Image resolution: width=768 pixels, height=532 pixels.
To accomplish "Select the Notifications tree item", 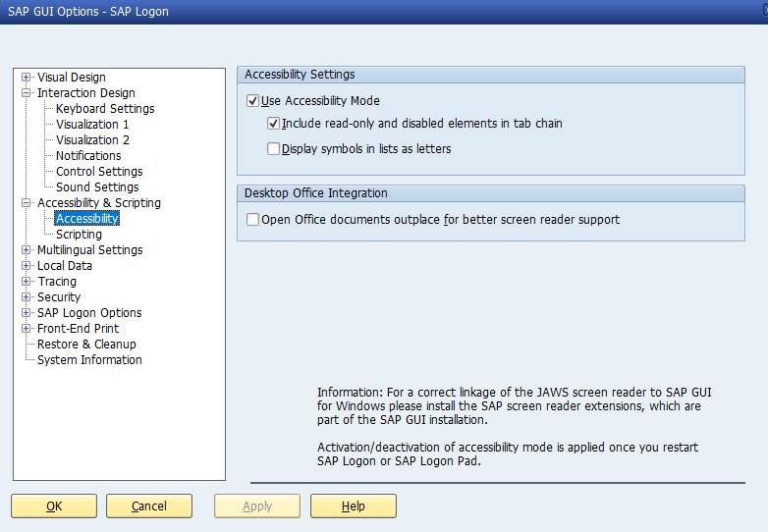I will click(88, 156).
